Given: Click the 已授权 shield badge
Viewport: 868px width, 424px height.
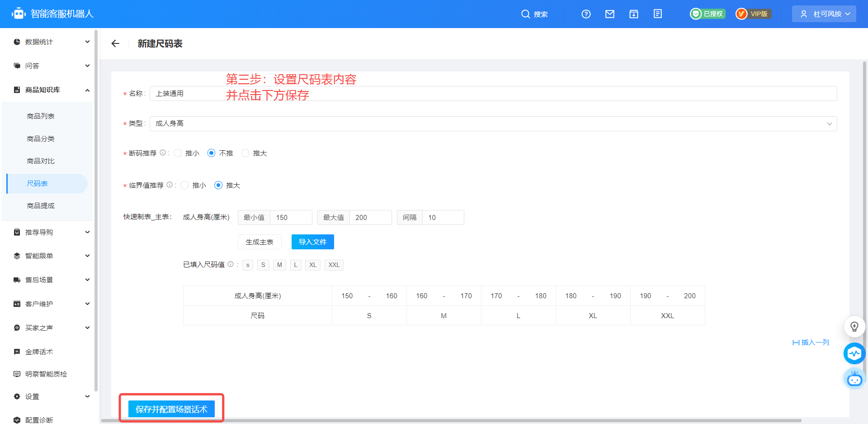Looking at the screenshot, I should 708,14.
